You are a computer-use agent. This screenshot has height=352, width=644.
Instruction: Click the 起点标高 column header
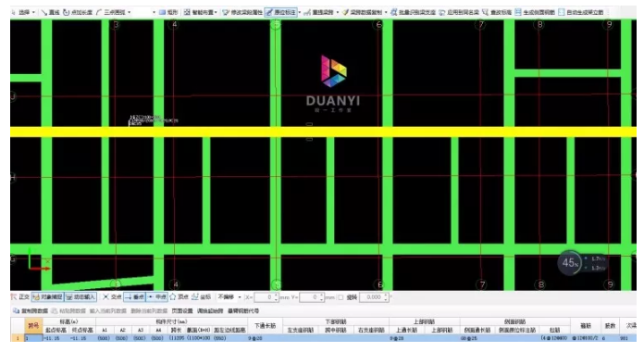[x=56, y=330]
